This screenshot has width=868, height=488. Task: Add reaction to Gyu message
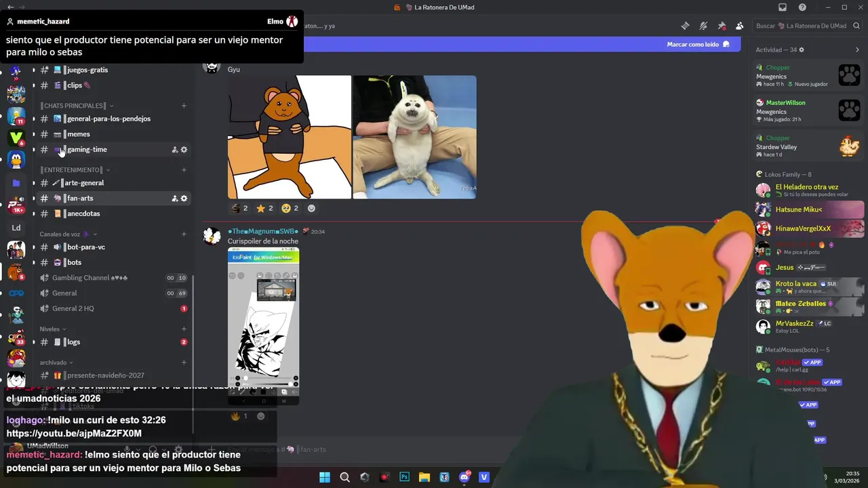[x=311, y=208]
